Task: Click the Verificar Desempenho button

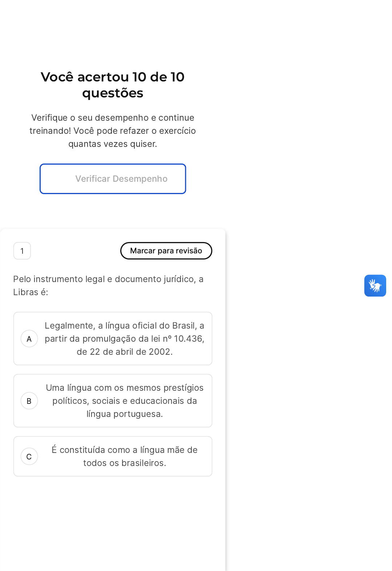Action: tap(113, 179)
